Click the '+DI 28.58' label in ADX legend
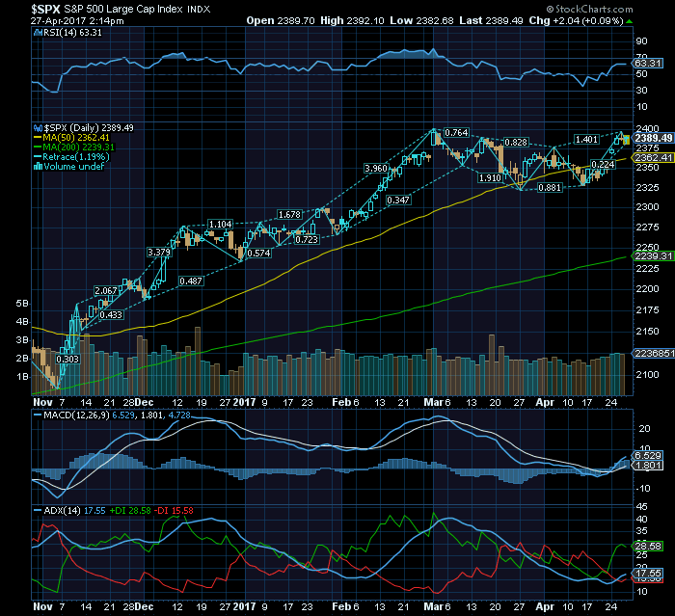Screen dimensions: 675x616 pos(130,511)
